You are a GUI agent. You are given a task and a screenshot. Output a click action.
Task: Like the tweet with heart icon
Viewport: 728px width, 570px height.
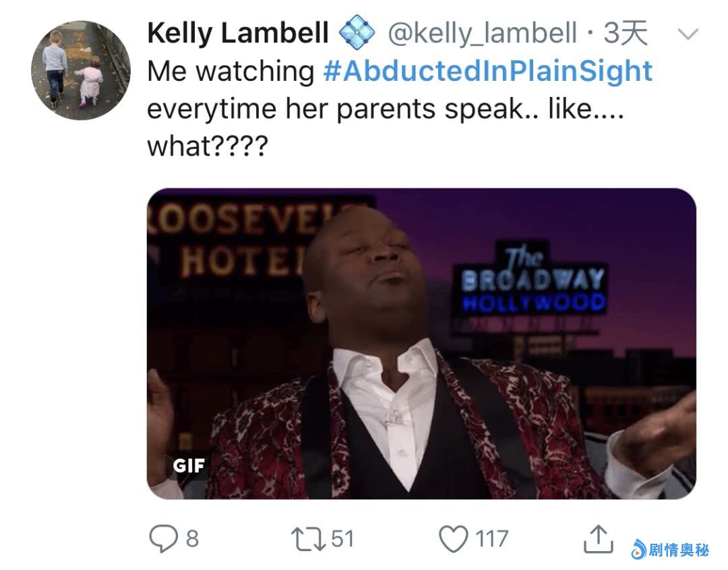point(454,539)
